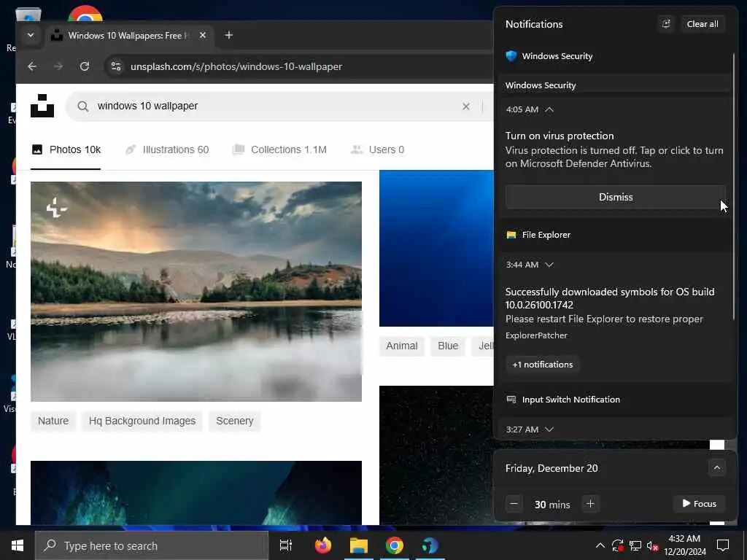Image resolution: width=747 pixels, height=560 pixels.
Task: Open the Windows Start button
Action: pos(18,545)
